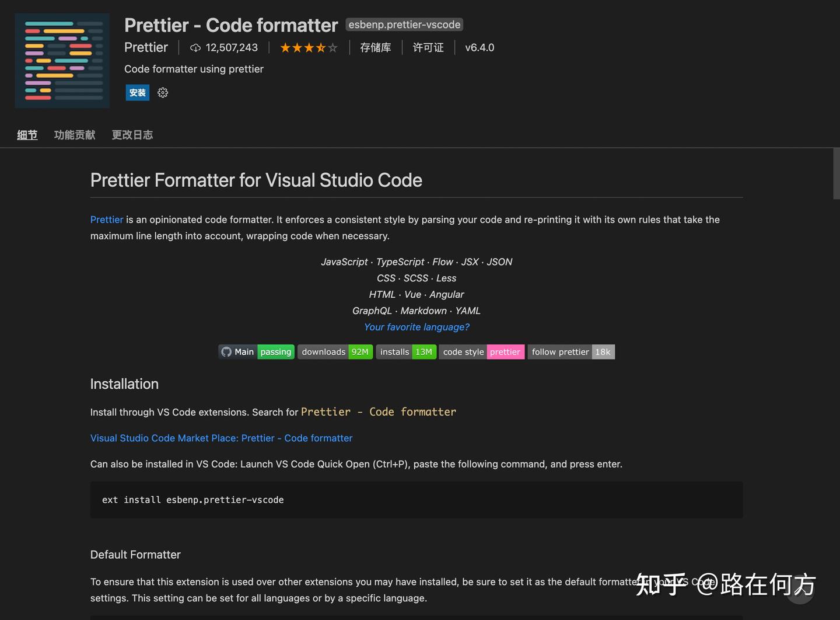Click the 'downloads 92M' badge
The height and width of the screenshot is (620, 840).
tap(335, 351)
